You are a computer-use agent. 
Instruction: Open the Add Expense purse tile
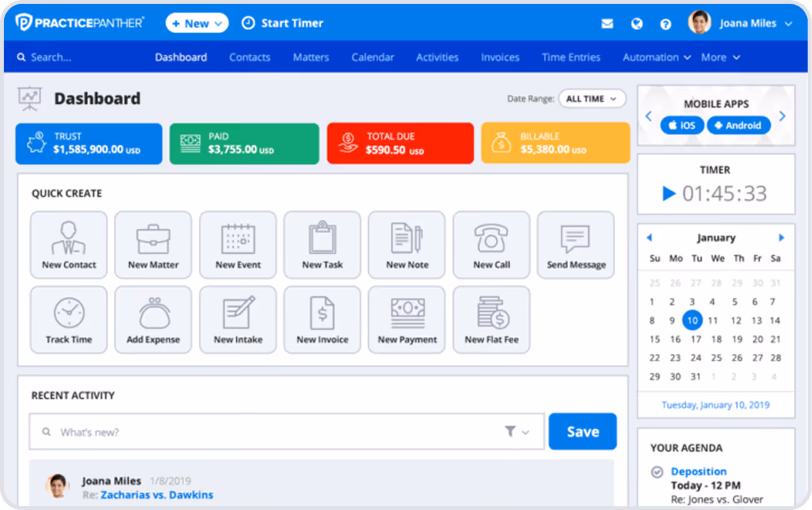(153, 320)
